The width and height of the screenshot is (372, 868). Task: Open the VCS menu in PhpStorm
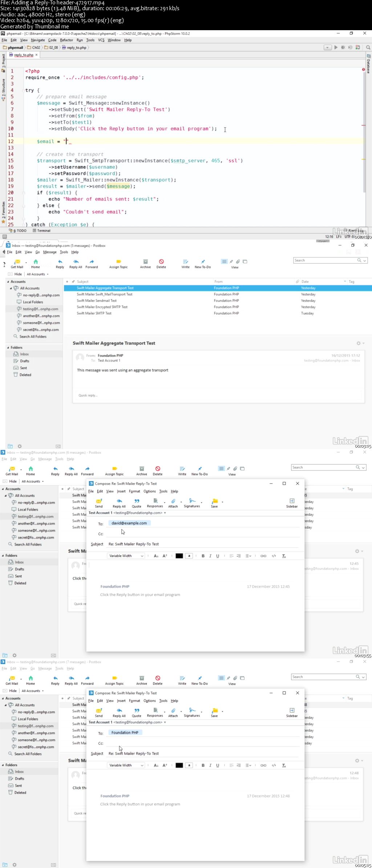point(101,40)
